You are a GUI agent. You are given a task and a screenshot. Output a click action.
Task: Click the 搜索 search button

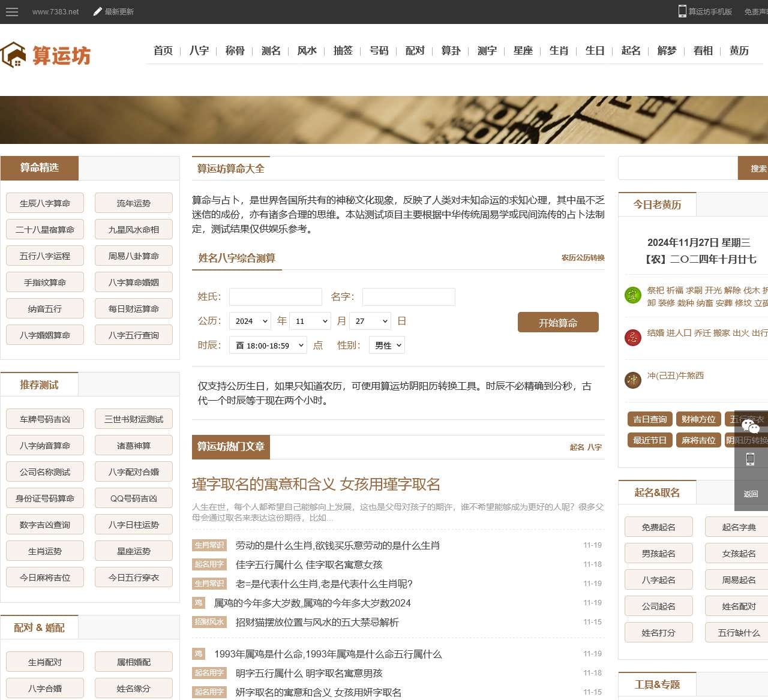point(753,168)
